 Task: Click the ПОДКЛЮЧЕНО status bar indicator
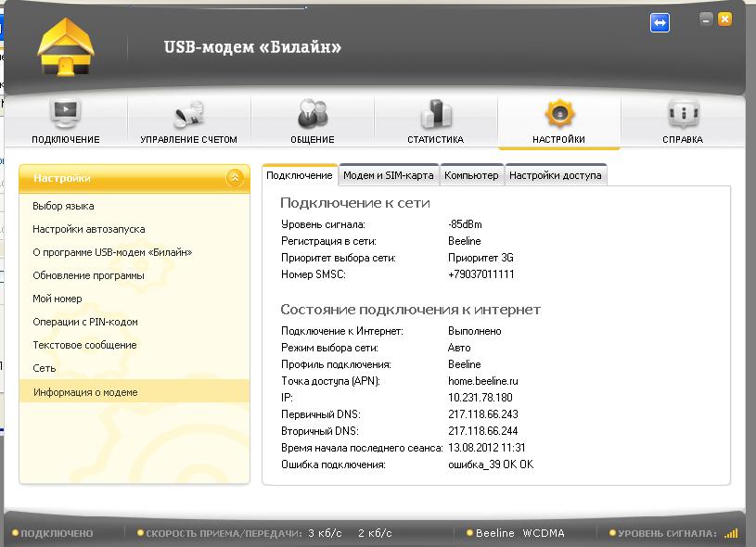tap(53, 533)
